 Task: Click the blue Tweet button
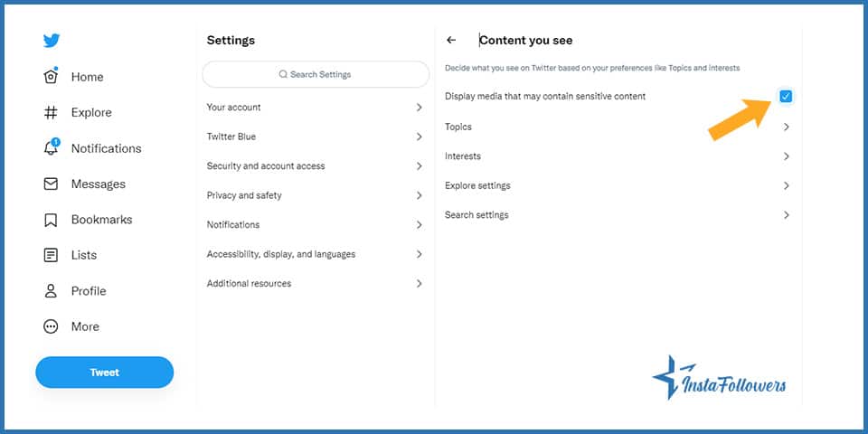point(105,372)
